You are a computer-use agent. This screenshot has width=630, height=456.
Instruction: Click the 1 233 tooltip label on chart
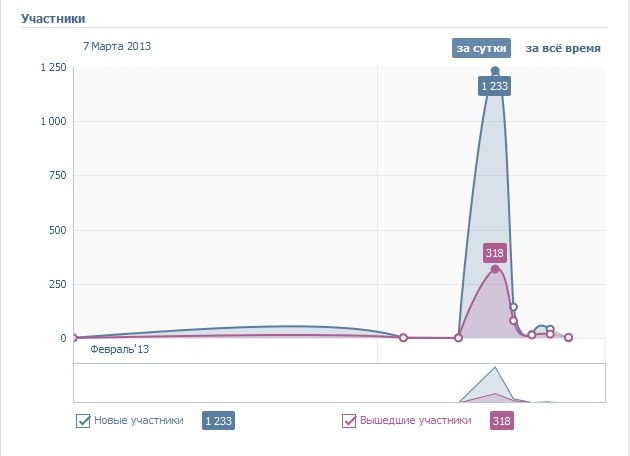(x=495, y=86)
